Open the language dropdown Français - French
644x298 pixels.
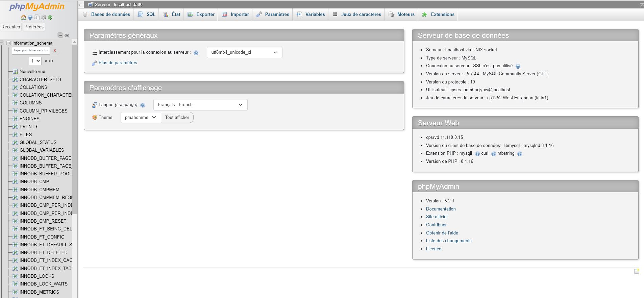point(200,105)
